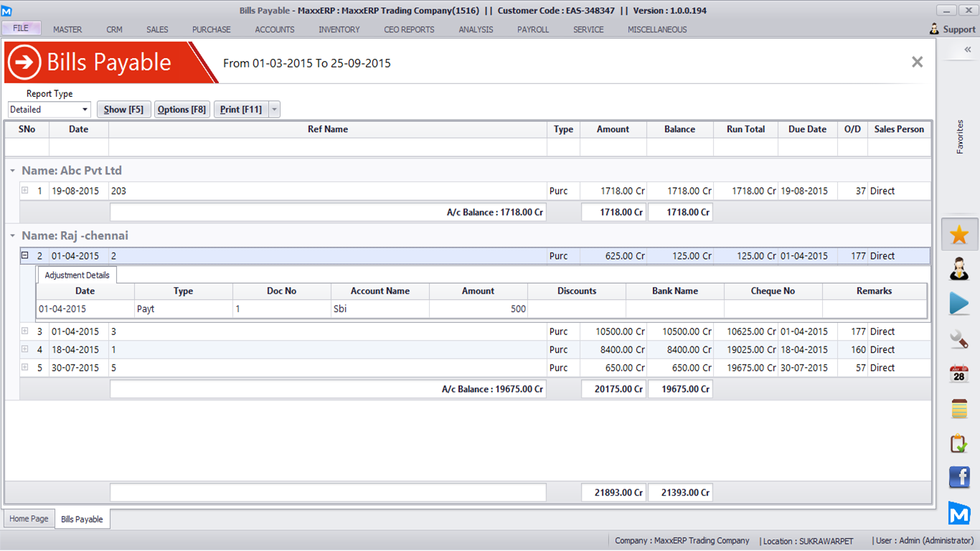Click the yellow notes icon
The height and width of the screenshot is (551, 980).
point(959,408)
